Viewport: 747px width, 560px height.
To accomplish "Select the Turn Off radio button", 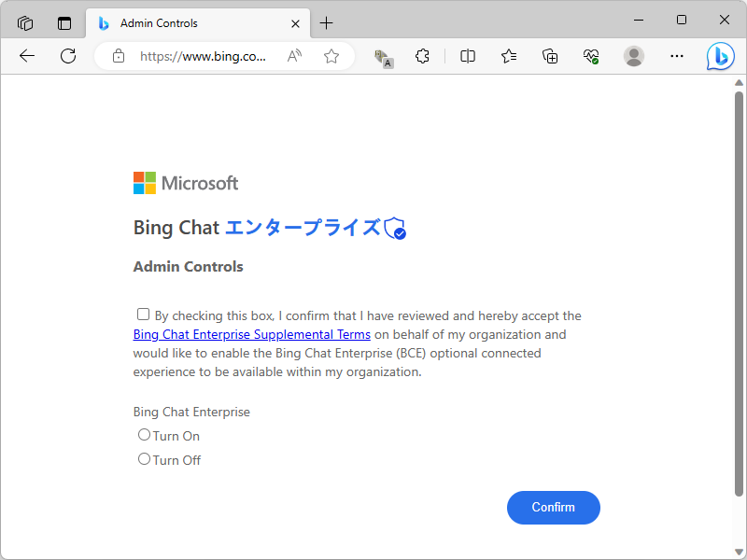I will point(144,459).
